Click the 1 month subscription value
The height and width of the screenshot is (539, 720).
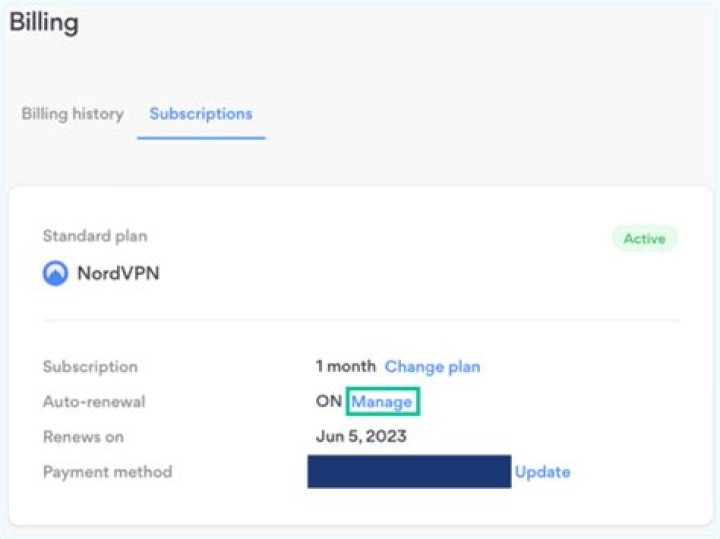pyautogui.click(x=346, y=367)
